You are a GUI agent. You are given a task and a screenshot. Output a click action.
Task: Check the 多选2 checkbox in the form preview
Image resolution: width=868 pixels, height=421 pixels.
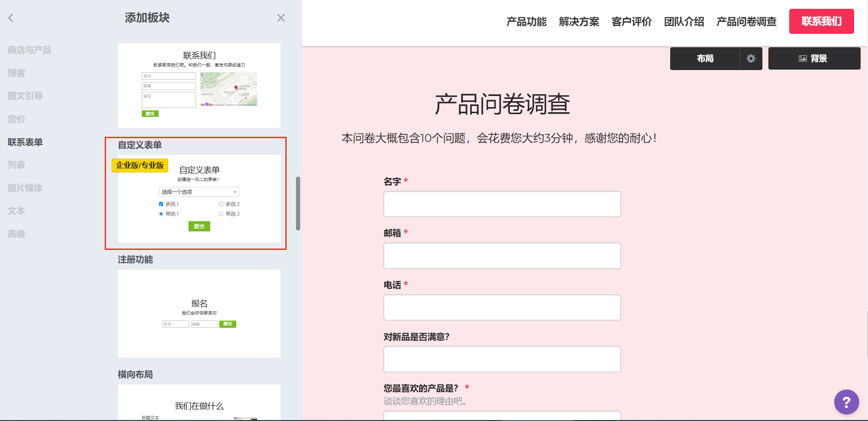tap(221, 204)
